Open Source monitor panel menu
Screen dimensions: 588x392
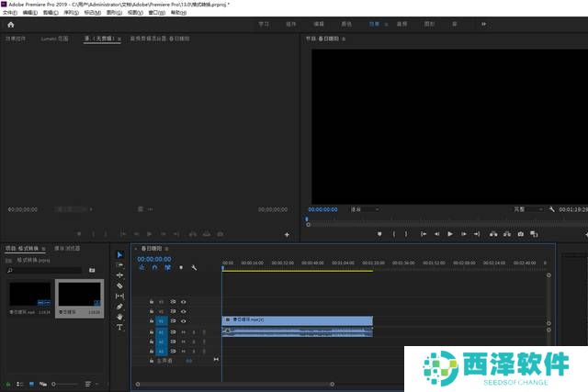tap(119, 39)
